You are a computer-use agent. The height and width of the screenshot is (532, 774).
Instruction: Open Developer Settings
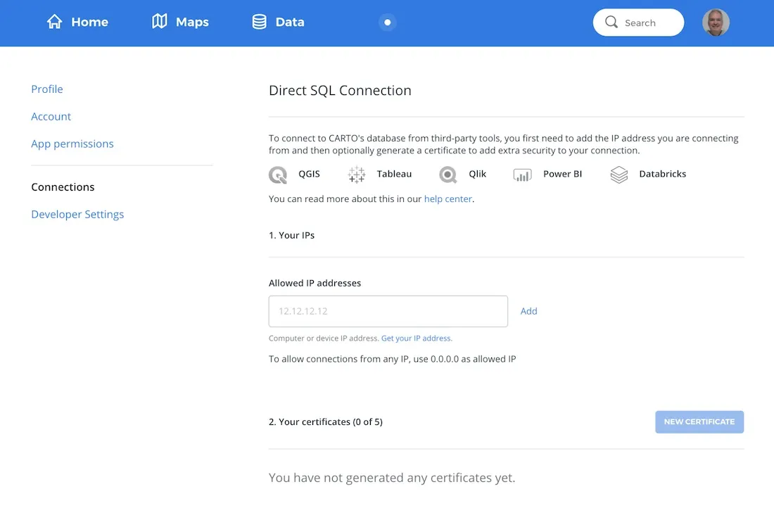point(77,214)
